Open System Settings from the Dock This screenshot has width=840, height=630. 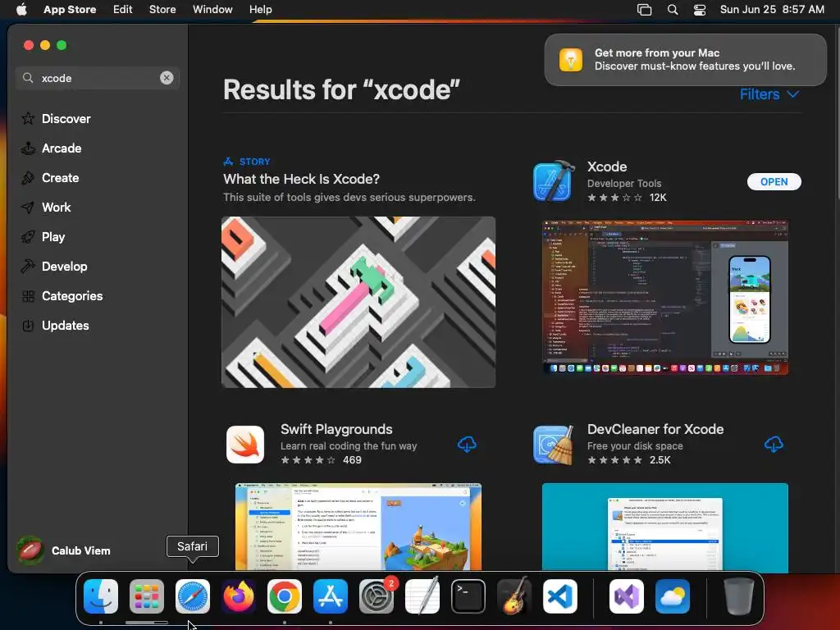point(376,596)
